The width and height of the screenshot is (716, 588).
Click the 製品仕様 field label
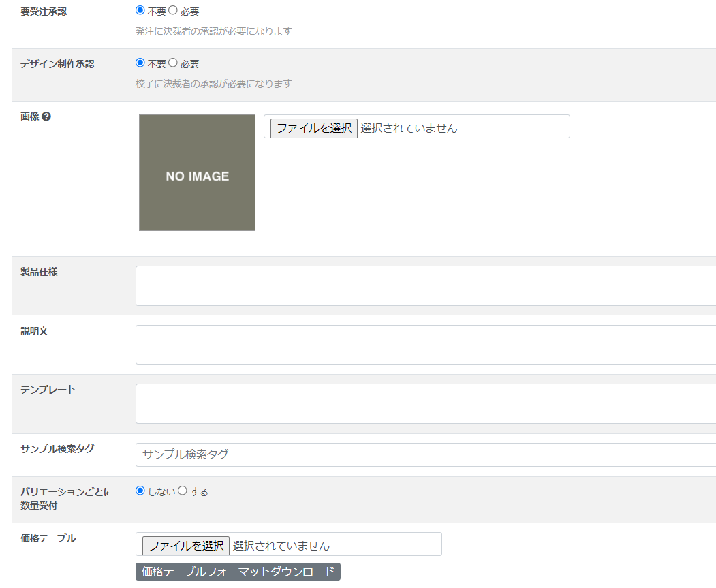[x=39, y=272]
